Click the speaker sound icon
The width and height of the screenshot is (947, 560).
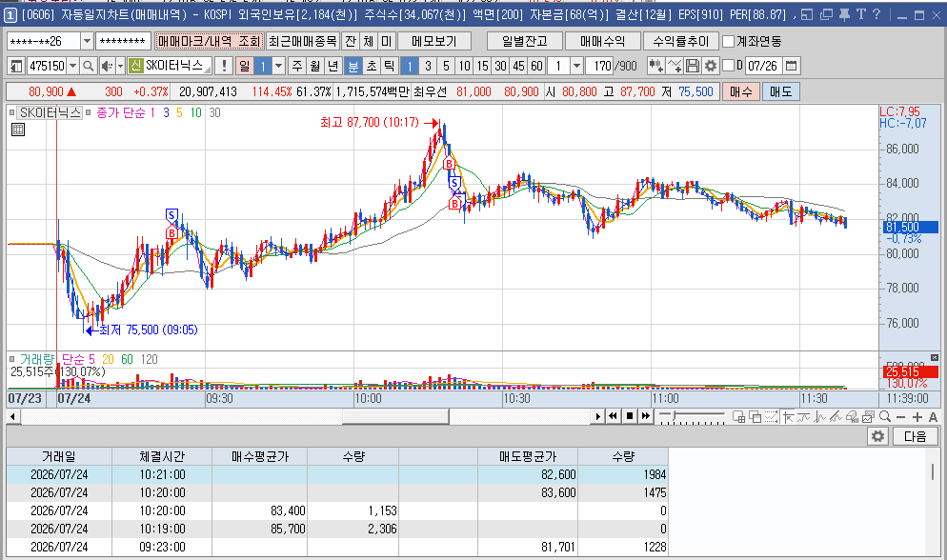[x=107, y=66]
